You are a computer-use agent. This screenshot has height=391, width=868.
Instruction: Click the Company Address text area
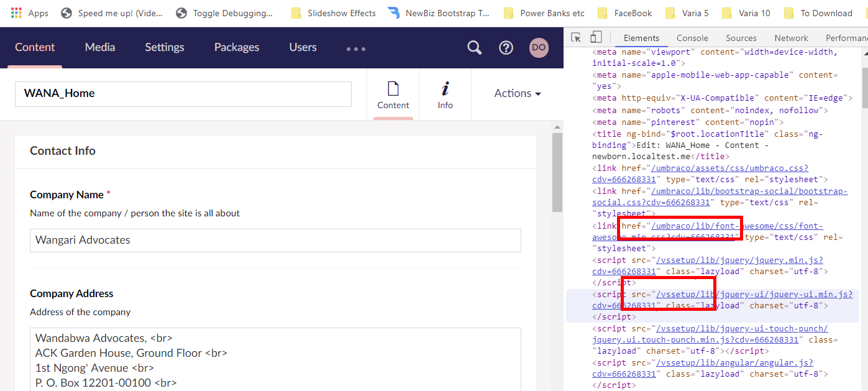[x=275, y=359]
